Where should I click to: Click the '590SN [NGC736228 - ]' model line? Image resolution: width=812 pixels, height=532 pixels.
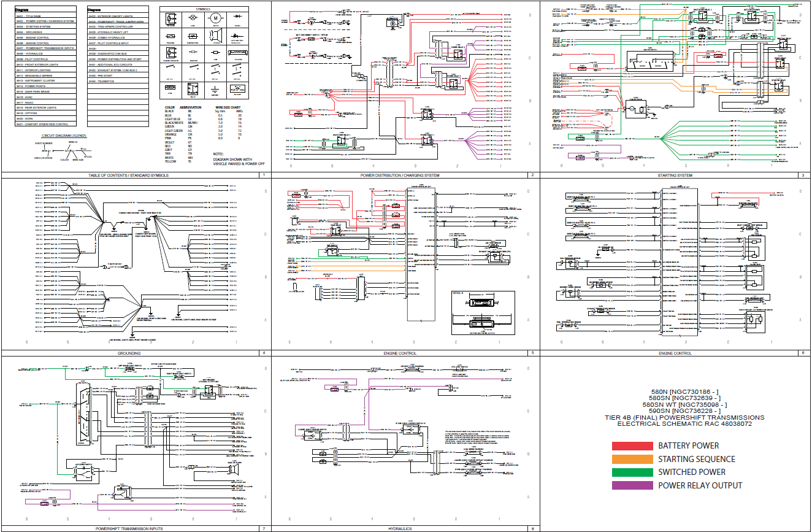pyautogui.click(x=684, y=411)
